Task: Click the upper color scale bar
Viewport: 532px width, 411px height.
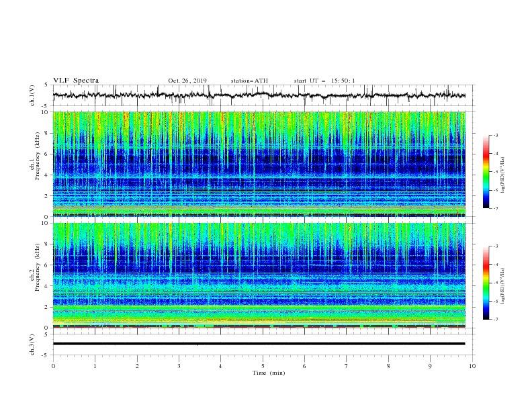Action: 486,172
